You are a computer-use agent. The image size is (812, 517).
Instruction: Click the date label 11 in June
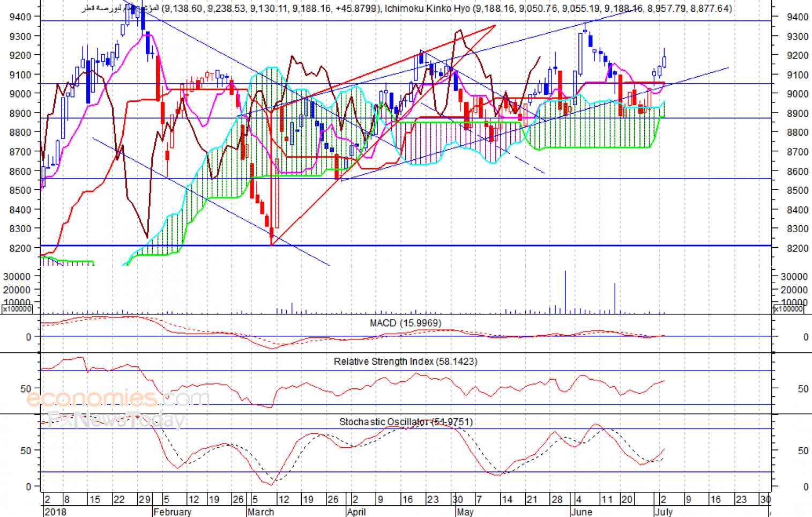(606, 499)
